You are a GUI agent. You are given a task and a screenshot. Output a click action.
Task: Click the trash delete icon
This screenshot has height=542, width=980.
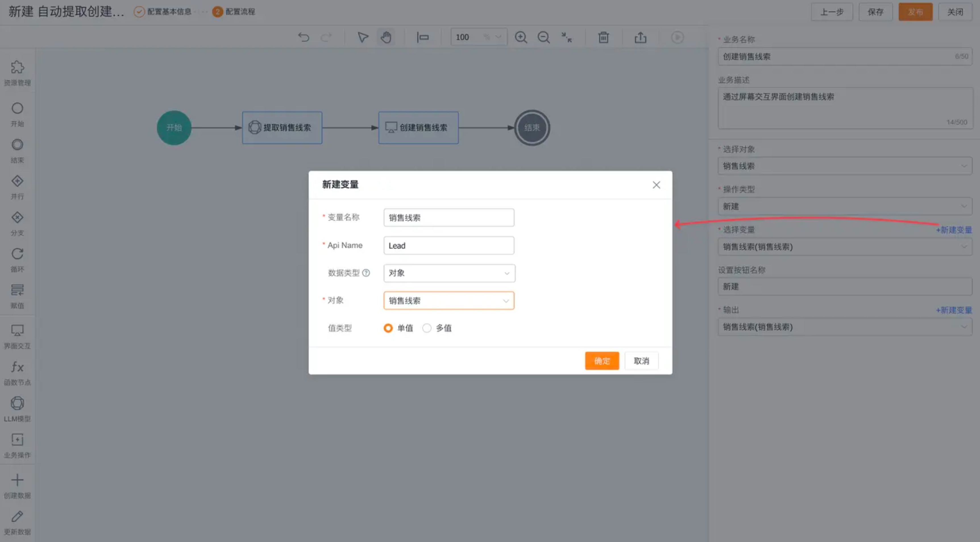coord(603,37)
